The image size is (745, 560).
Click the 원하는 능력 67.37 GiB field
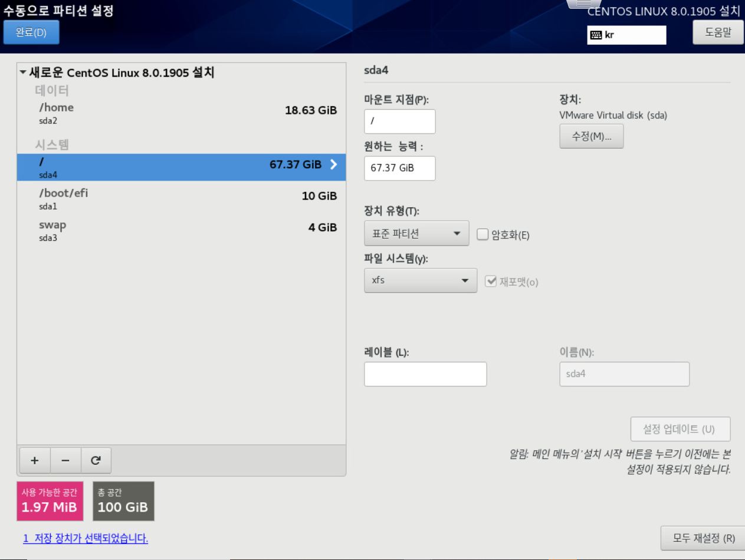[x=400, y=168]
